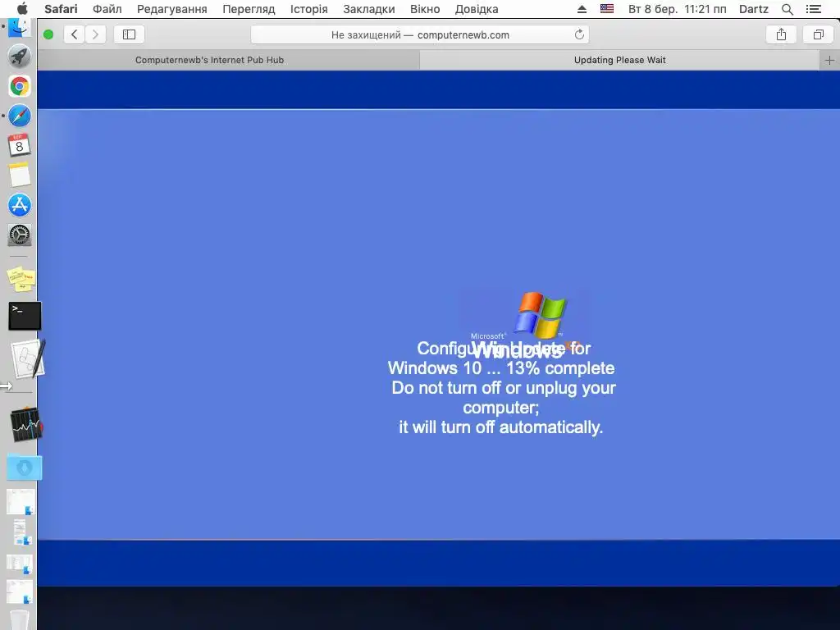Open the Довідка menu

pos(477,9)
